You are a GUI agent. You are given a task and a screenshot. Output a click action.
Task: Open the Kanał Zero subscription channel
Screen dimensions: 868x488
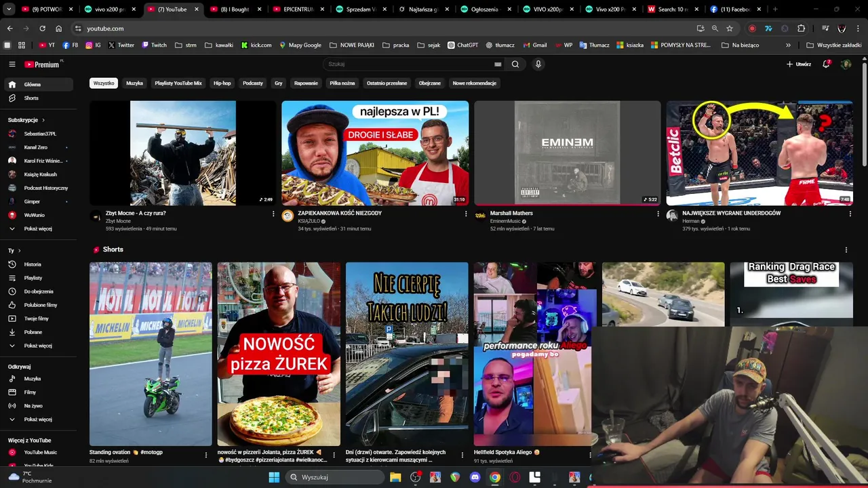pyautogui.click(x=37, y=147)
